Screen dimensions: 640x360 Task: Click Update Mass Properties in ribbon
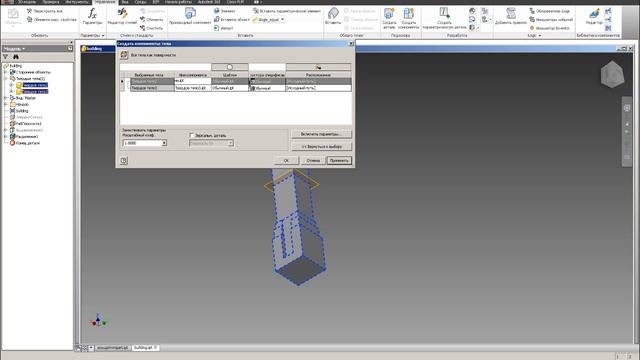(x=51, y=20)
